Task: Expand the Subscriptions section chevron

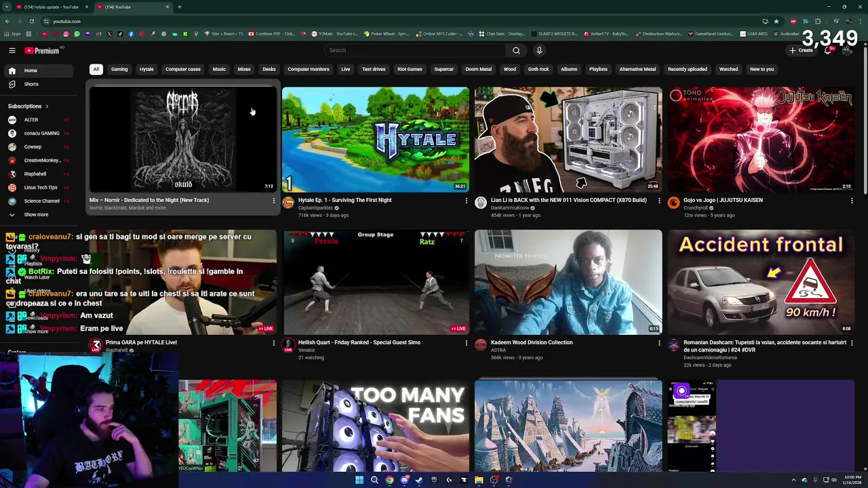Action: click(47, 106)
